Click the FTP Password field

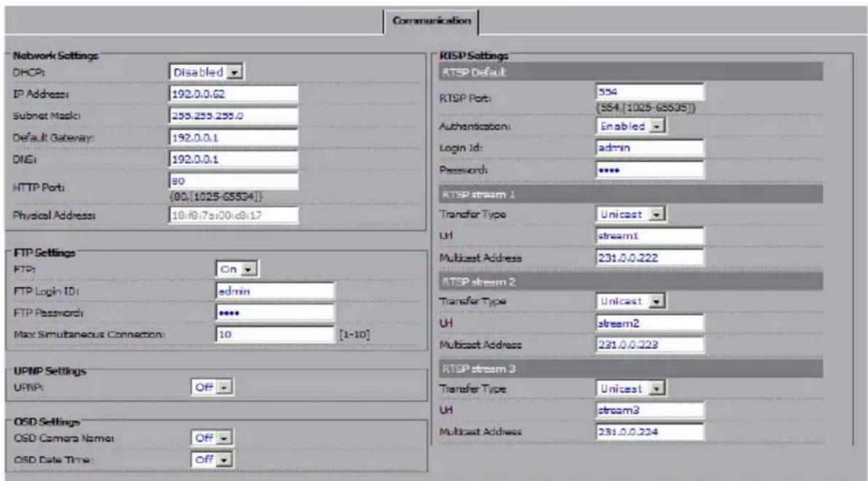pyautogui.click(x=275, y=313)
